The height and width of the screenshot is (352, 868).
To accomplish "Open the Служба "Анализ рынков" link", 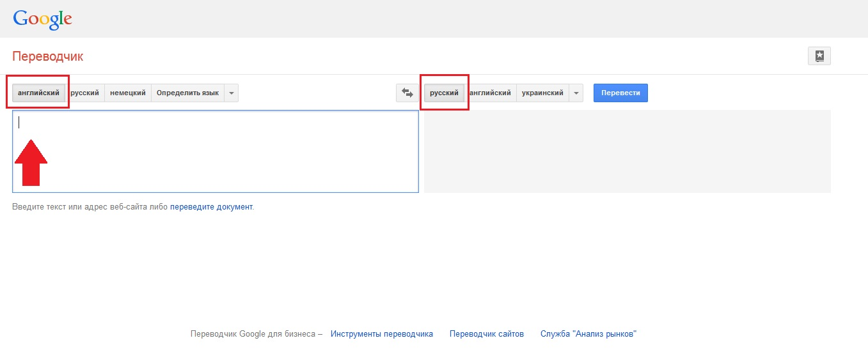I will (588, 333).
